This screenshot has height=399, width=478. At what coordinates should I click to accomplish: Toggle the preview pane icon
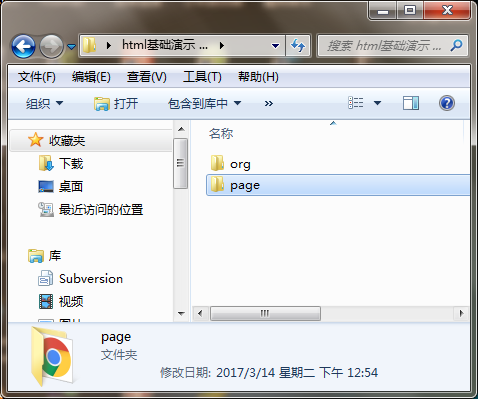(x=411, y=103)
